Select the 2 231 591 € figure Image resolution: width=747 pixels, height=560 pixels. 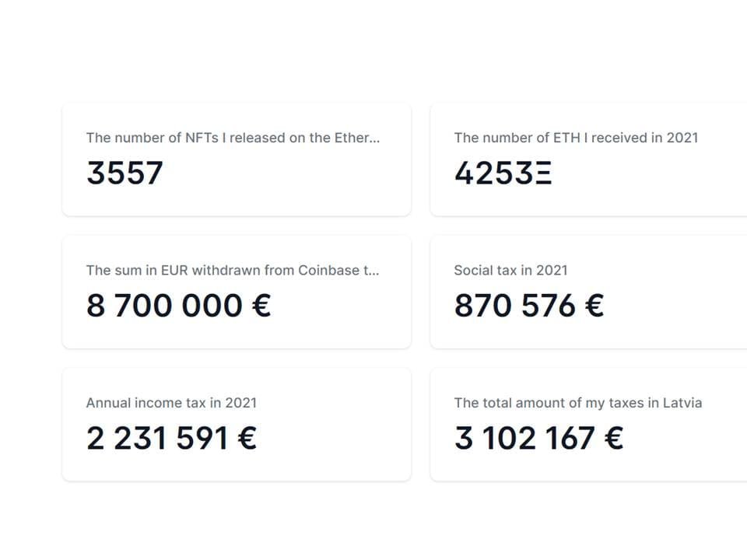click(171, 437)
